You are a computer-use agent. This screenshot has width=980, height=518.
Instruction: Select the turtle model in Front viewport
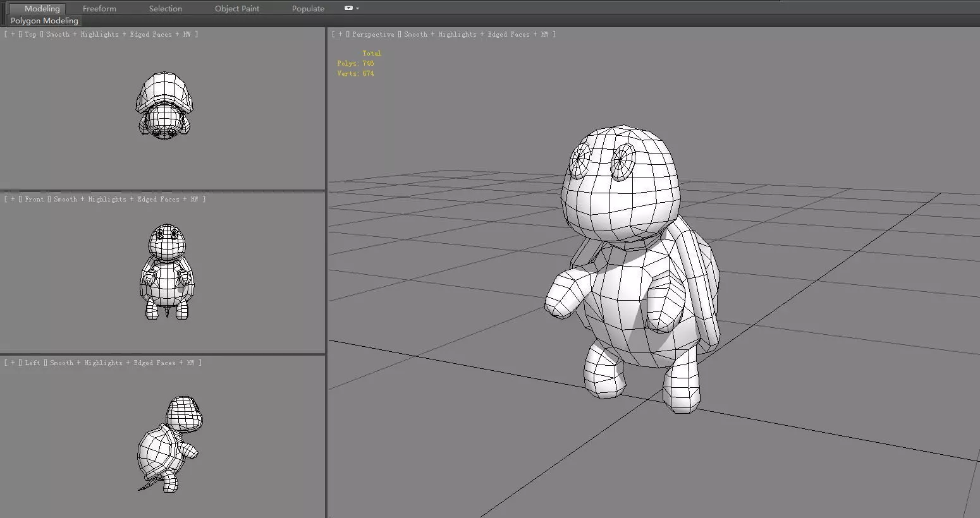click(166, 272)
